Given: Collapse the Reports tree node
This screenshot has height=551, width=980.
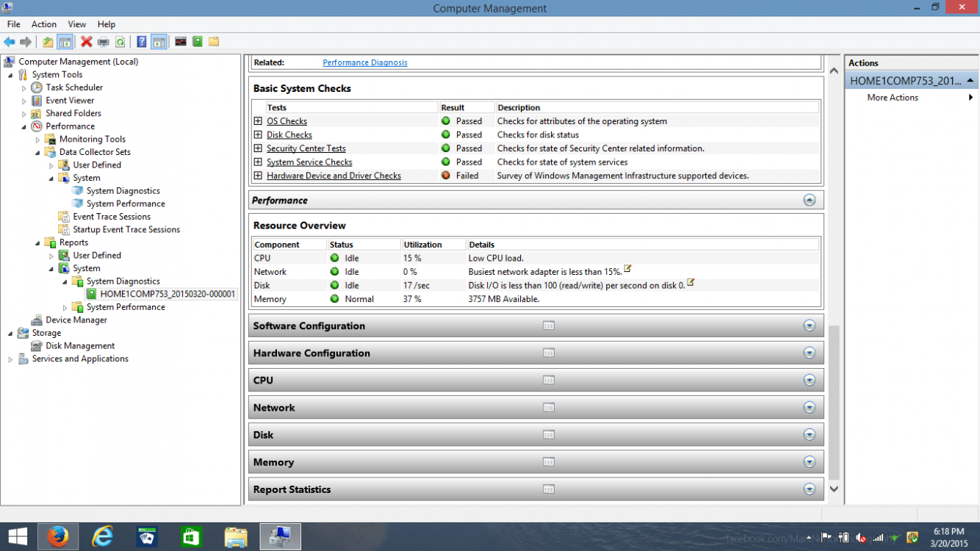Looking at the screenshot, I should click(37, 243).
